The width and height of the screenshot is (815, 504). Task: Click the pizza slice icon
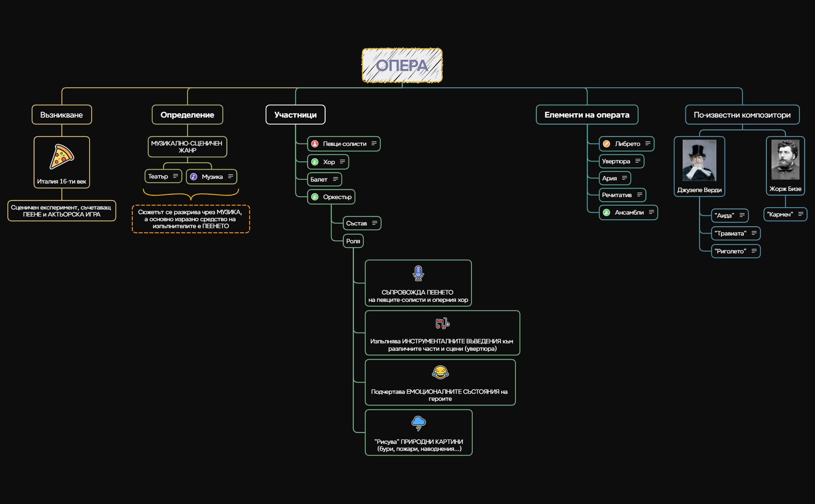tap(61, 157)
